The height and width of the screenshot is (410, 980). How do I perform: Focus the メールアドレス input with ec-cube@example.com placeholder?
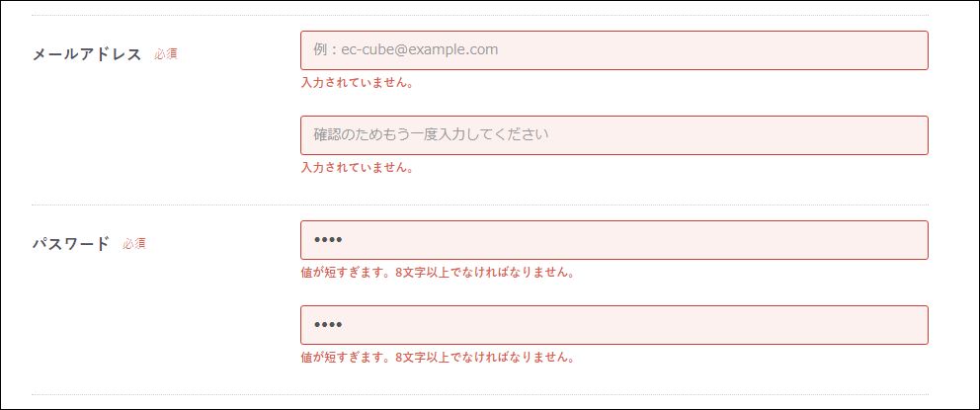[613, 50]
